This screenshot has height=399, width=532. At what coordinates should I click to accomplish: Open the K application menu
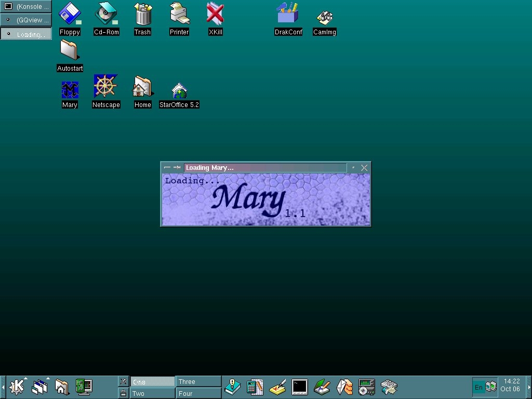tap(17, 387)
